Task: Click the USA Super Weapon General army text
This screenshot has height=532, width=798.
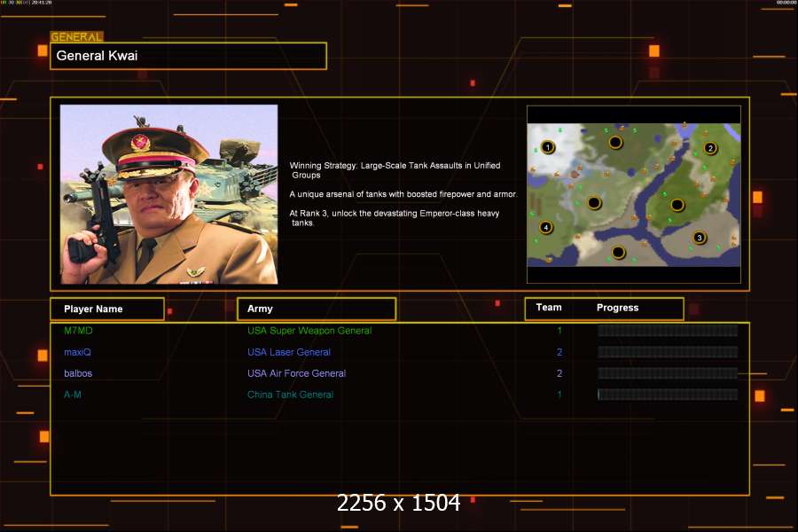Action: coord(309,331)
